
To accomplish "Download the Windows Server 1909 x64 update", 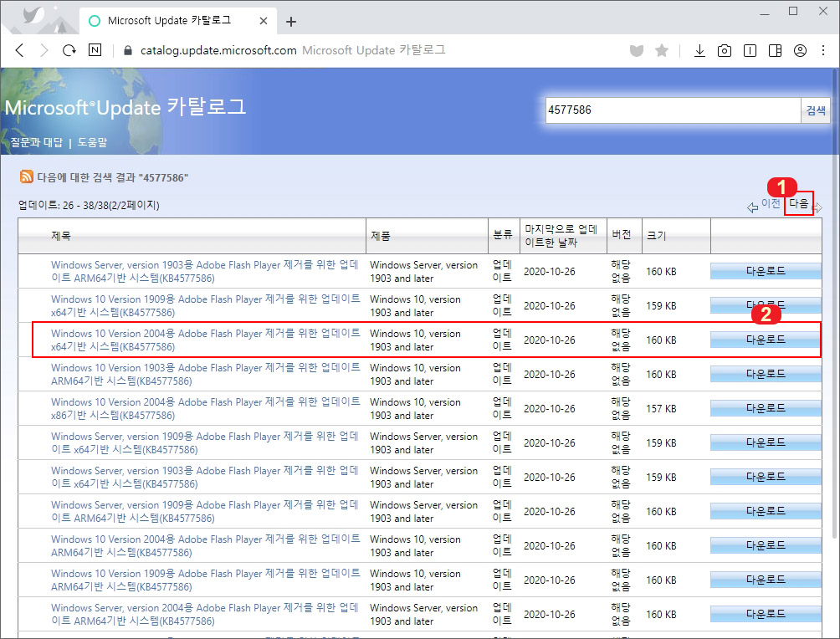I will click(x=766, y=442).
